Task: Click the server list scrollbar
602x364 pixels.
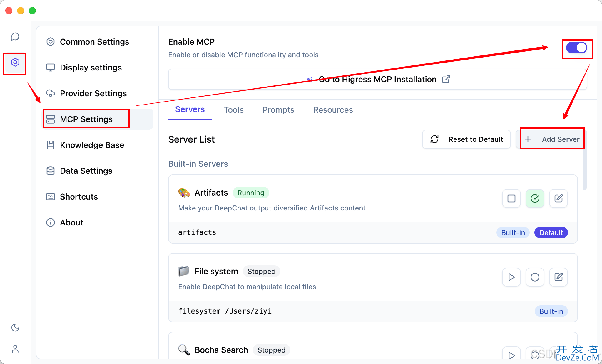Action: [585, 169]
